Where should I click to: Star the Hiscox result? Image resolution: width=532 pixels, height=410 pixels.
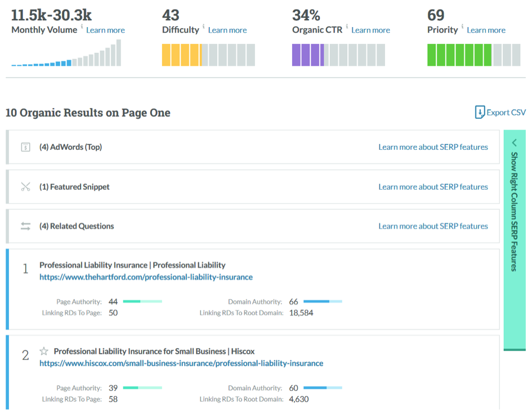coord(44,351)
